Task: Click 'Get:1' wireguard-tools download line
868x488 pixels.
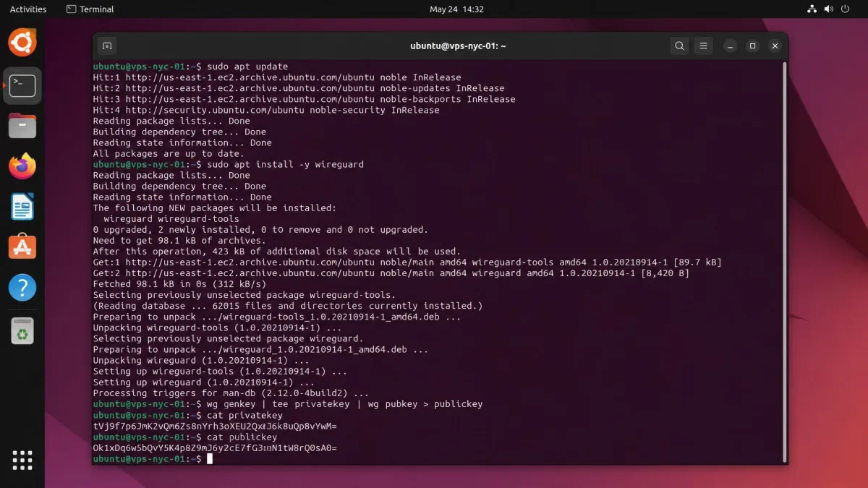Action: point(407,262)
